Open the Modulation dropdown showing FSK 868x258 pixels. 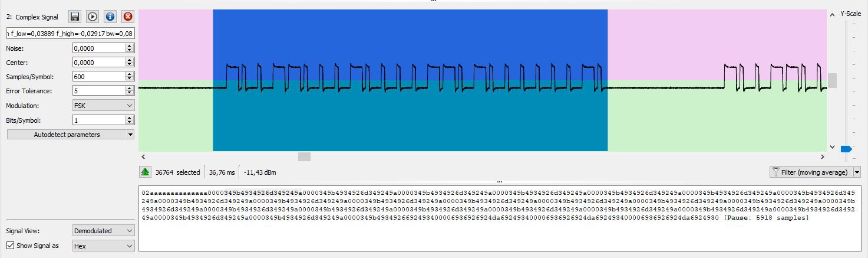point(104,105)
